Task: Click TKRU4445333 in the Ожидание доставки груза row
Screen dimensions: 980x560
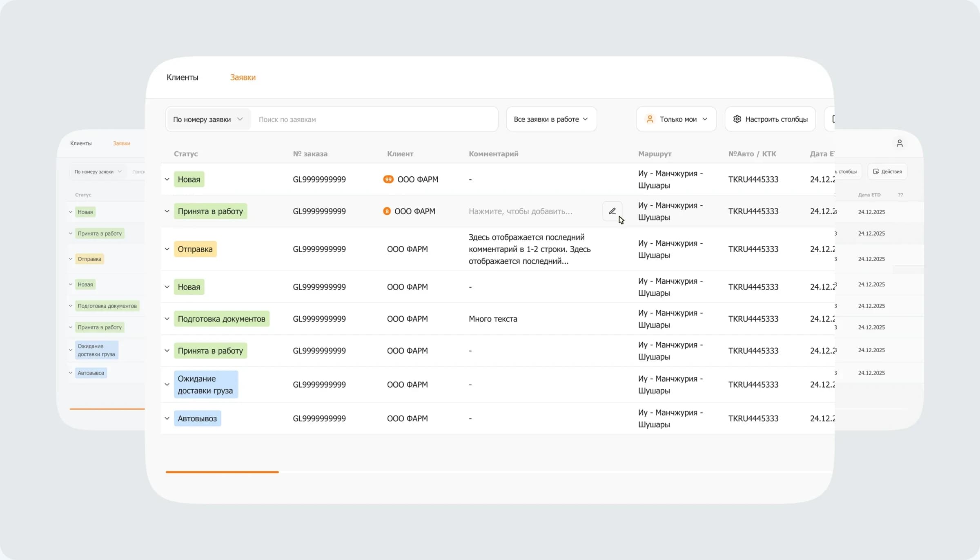Action: [753, 384]
